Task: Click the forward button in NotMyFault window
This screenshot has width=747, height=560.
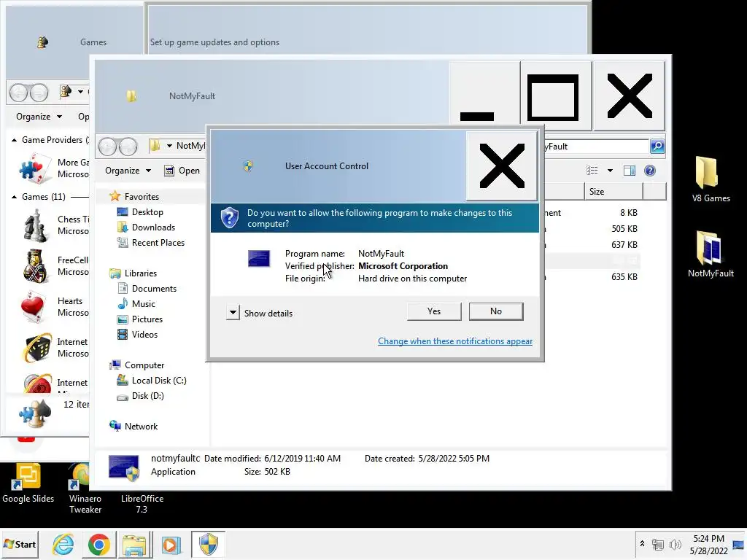Action: click(x=128, y=146)
